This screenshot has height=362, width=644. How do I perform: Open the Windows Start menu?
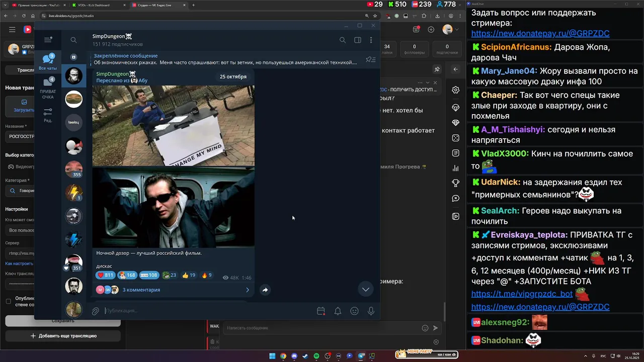[x=272, y=356]
